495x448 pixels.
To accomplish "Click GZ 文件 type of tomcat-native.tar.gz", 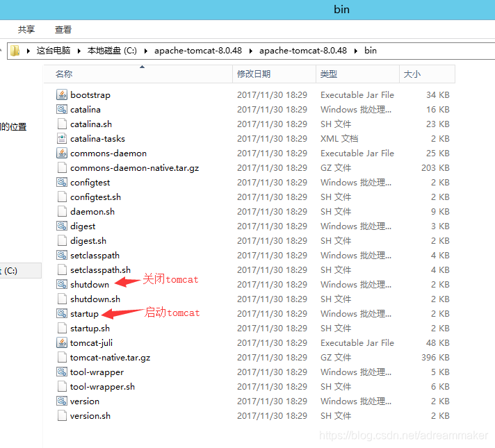I will [x=336, y=357].
